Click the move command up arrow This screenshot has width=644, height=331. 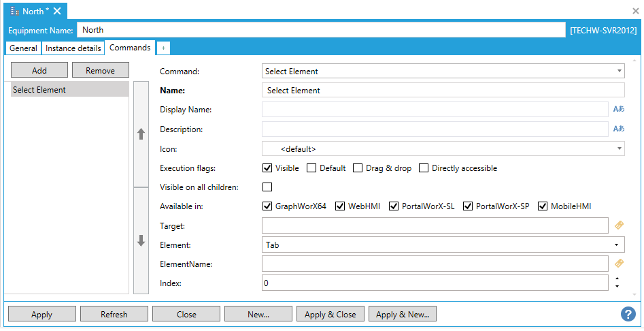(141, 134)
